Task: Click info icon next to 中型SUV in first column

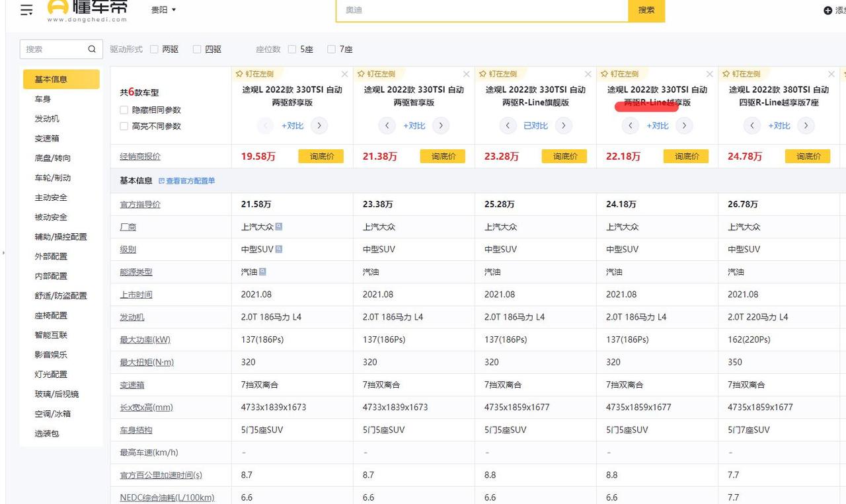Action: (x=279, y=249)
